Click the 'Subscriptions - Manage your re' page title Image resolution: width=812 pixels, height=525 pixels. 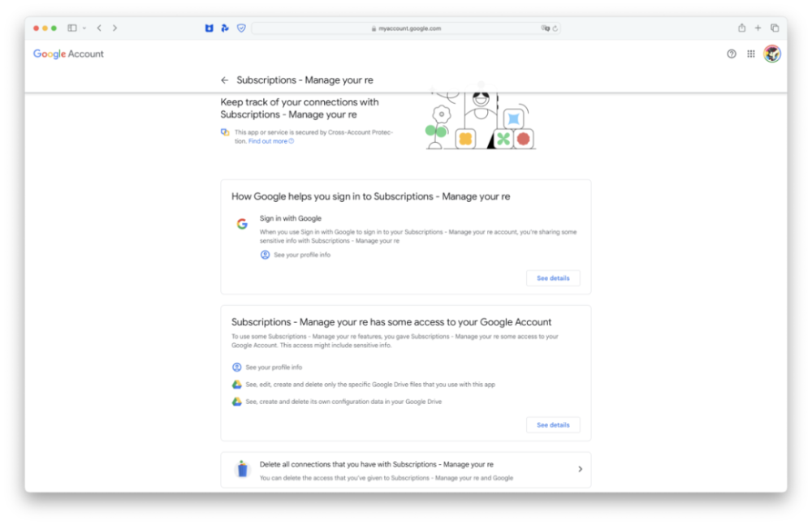pos(305,80)
